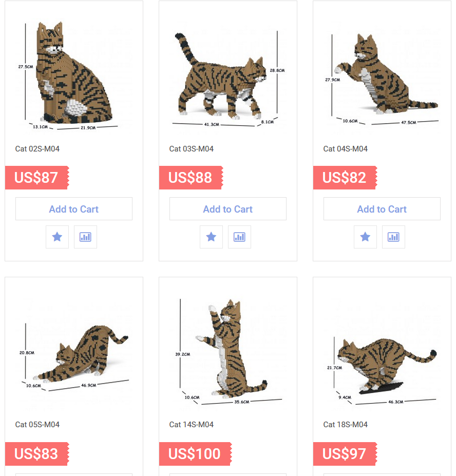Open Cat 18S-M04 product title link

tap(345, 424)
